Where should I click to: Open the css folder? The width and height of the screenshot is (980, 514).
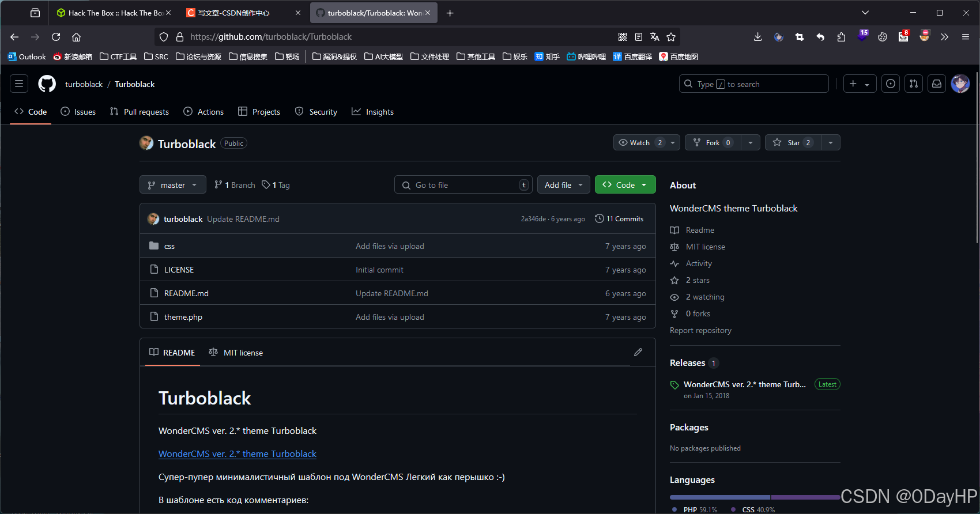pyautogui.click(x=169, y=246)
